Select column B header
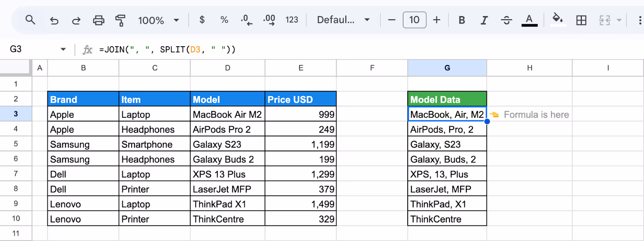644x241 pixels. 83,68
